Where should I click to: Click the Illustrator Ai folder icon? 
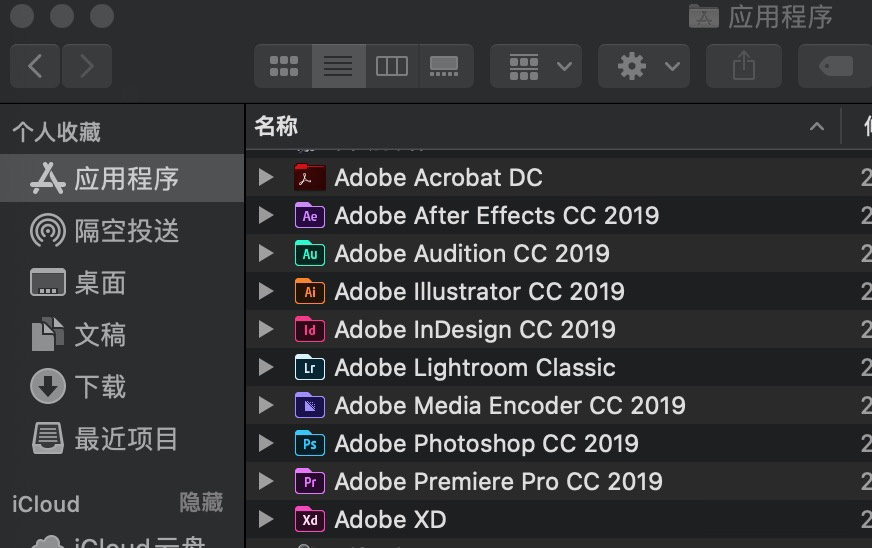coord(310,291)
